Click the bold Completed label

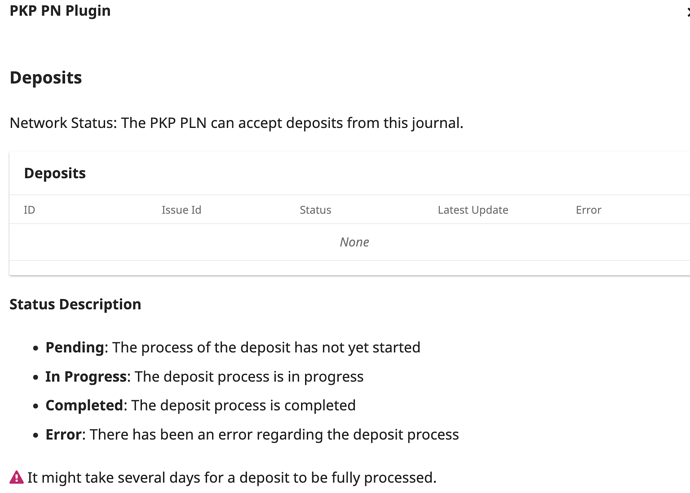tap(84, 405)
